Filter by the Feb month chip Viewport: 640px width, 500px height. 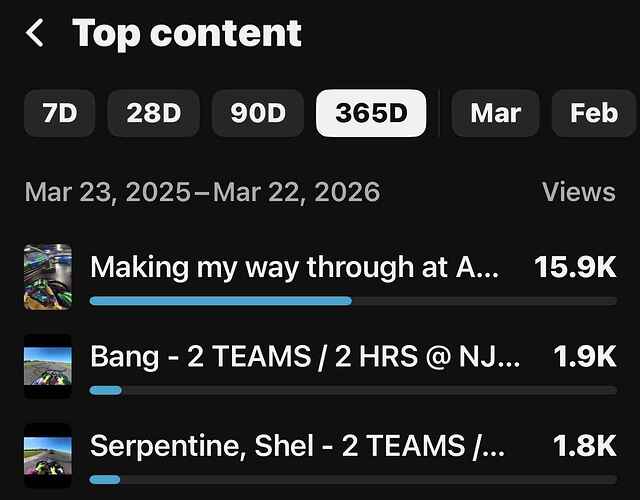[594, 113]
